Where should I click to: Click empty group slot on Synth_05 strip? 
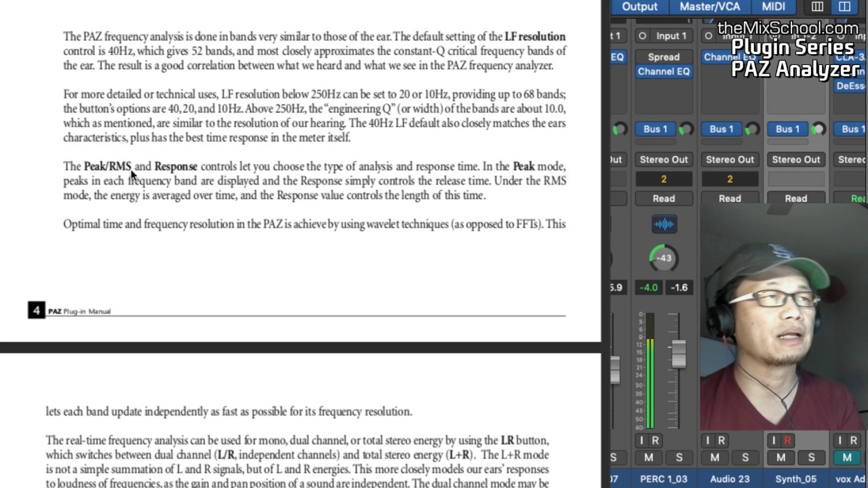point(796,179)
